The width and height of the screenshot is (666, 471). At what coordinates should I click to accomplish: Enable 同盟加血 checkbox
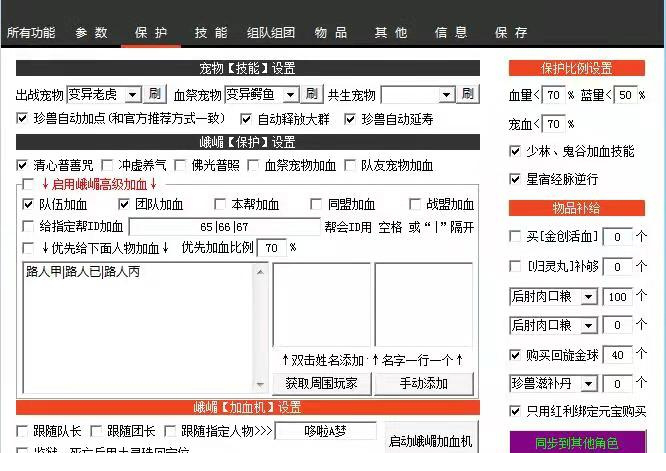coord(316,205)
